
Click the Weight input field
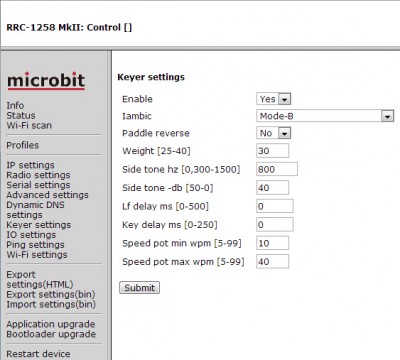click(x=273, y=151)
